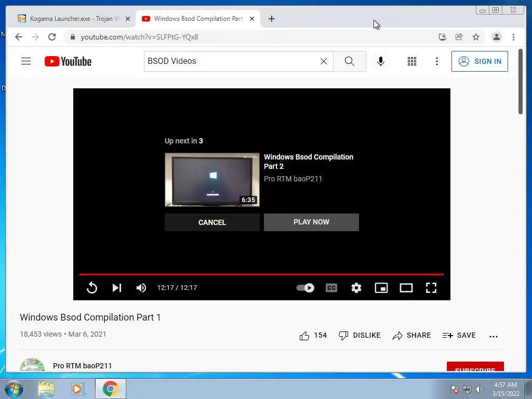
Task: Skip to next video in the player
Action: coord(117,288)
